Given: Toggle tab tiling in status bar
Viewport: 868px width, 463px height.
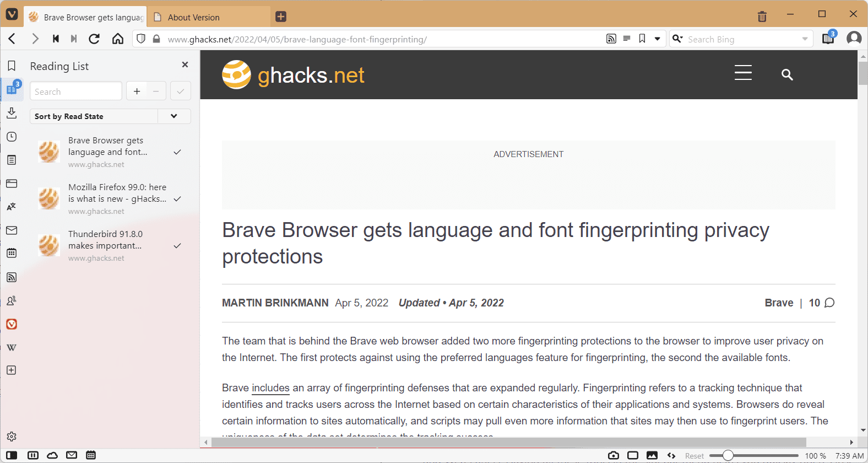Looking at the screenshot, I should (33, 455).
